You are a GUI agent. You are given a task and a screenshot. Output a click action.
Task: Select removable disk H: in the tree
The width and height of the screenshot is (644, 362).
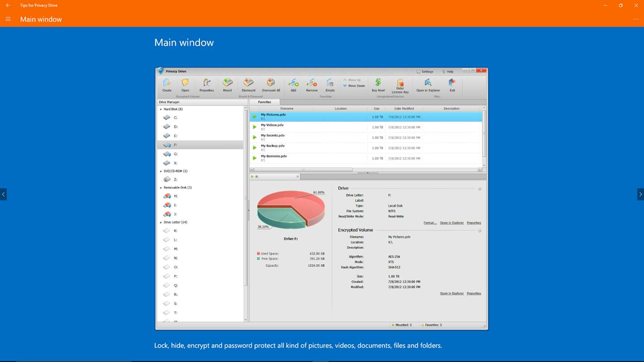tap(200, 196)
